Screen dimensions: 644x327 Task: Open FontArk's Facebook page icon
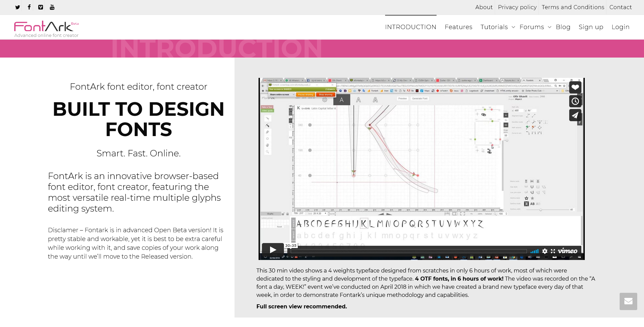coord(29,7)
